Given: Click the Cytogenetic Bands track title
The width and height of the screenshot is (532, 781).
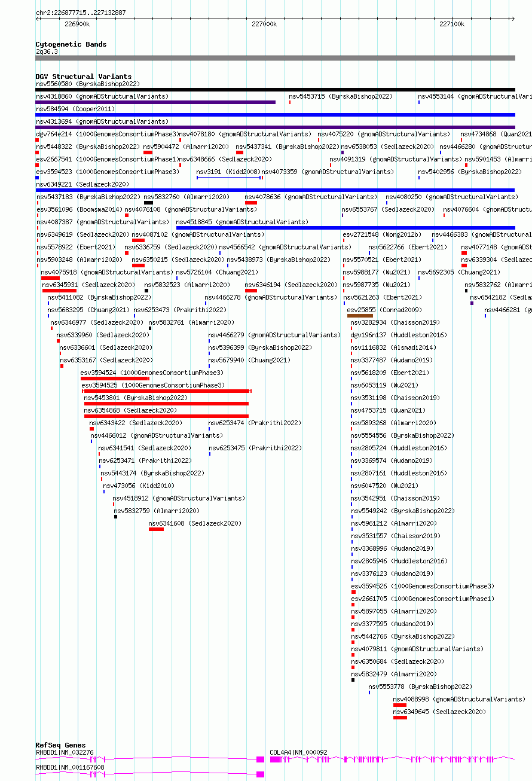Looking at the screenshot, I should pyautogui.click(x=71, y=44).
